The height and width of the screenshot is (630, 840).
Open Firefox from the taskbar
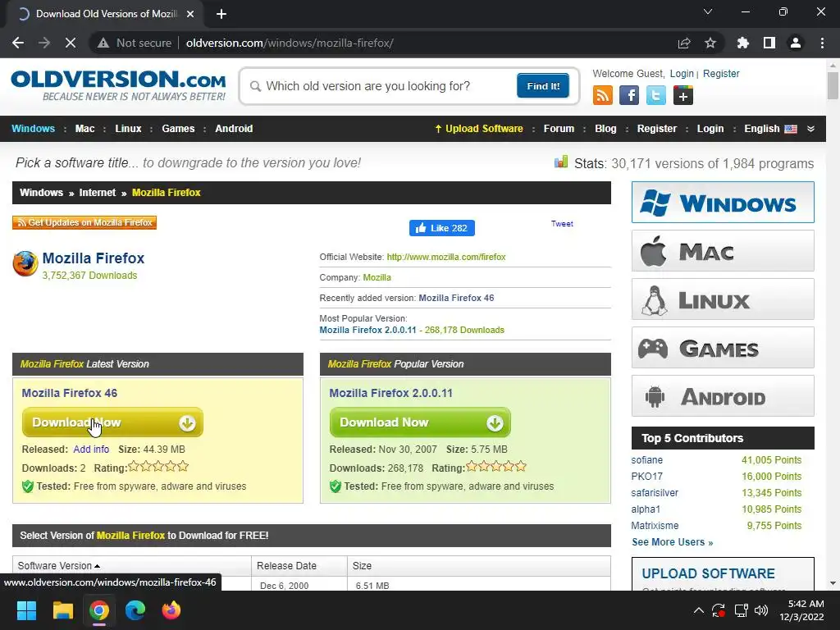pyautogui.click(x=171, y=610)
